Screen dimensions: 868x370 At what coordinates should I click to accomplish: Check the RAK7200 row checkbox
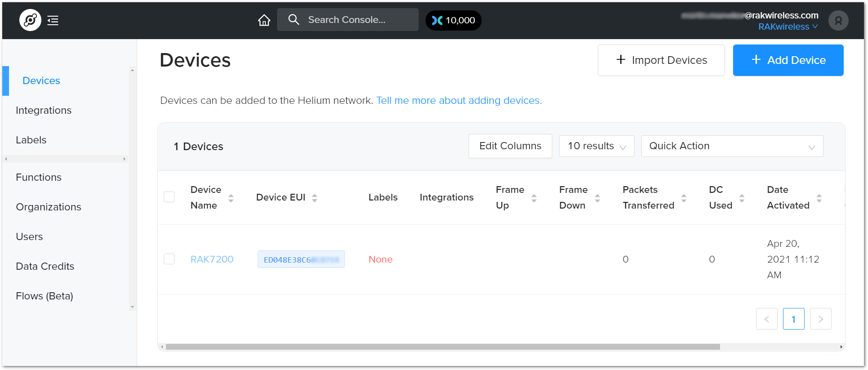pyautogui.click(x=169, y=259)
